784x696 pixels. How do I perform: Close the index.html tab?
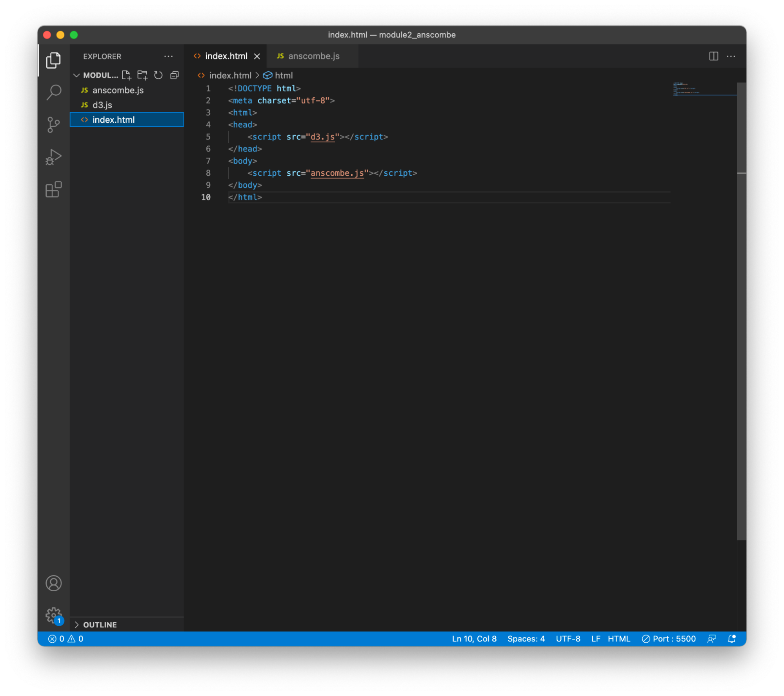[257, 56]
